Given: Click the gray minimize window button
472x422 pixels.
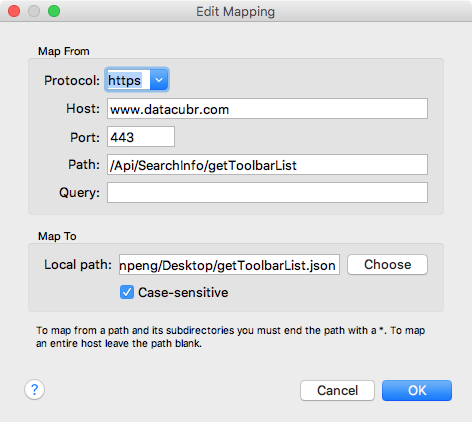Looking at the screenshot, I should point(34,11).
